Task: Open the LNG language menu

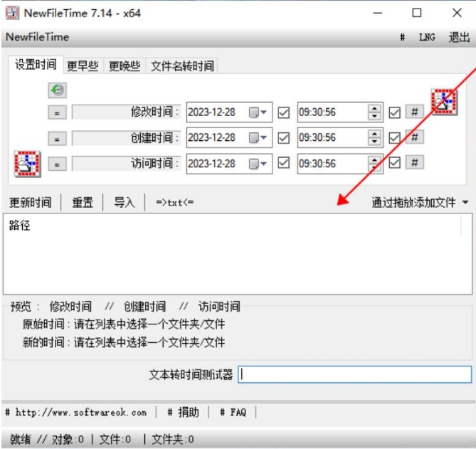Action: pyautogui.click(x=427, y=37)
